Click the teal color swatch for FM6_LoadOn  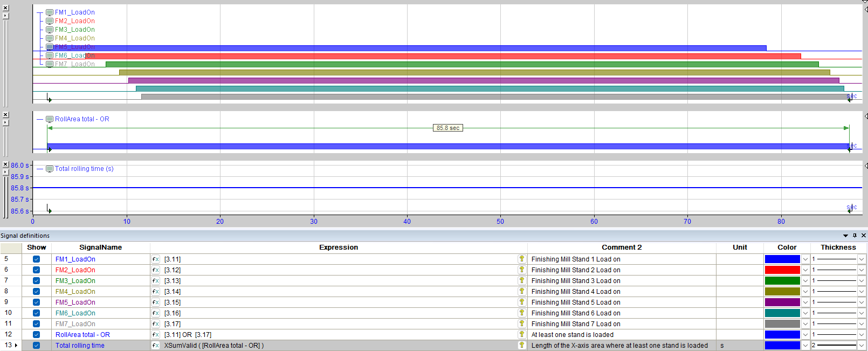(782, 313)
